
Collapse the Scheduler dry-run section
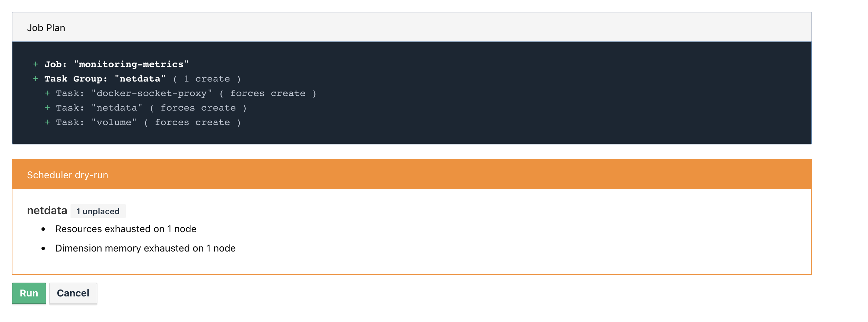coord(67,174)
